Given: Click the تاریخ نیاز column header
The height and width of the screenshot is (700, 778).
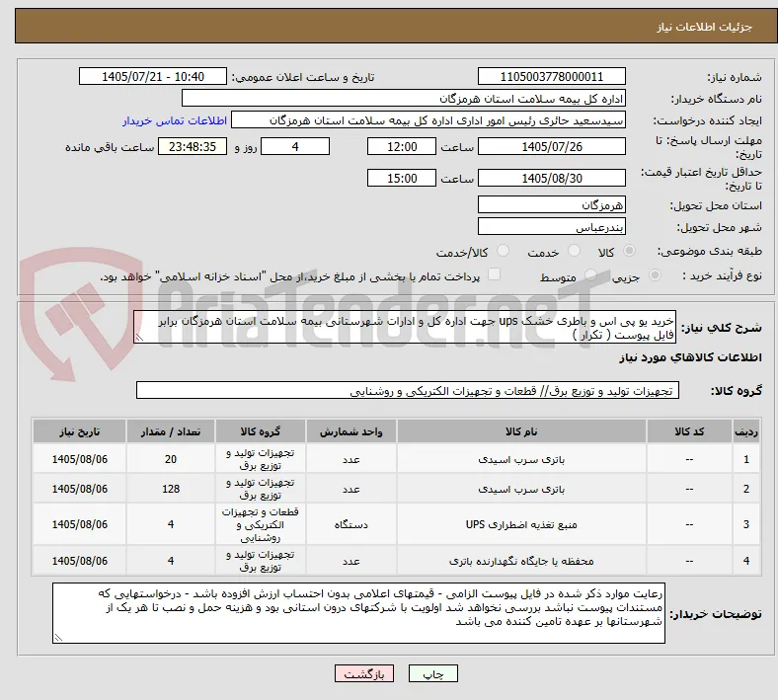Looking at the screenshot, I should (79, 431).
